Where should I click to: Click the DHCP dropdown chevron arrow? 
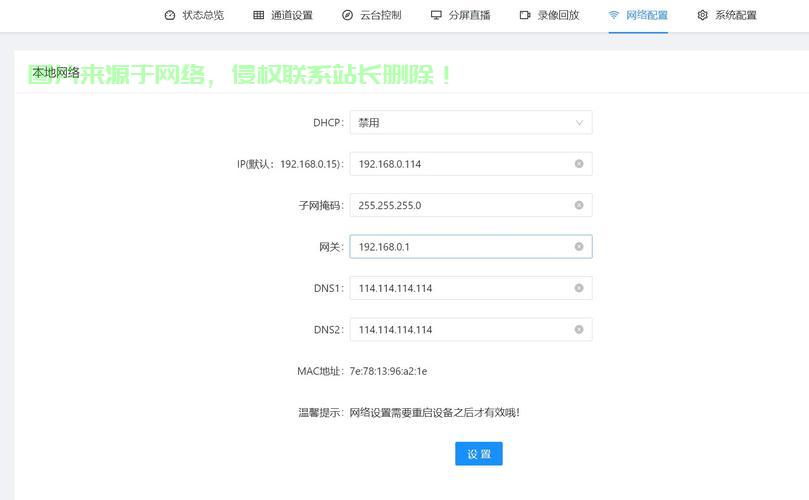click(x=579, y=123)
